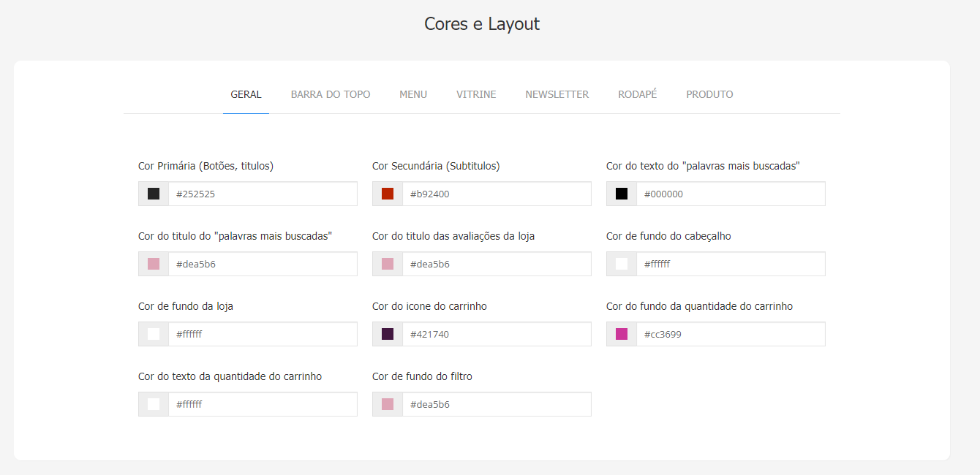980x475 pixels.
Task: Click the hex input under Cor de fundo da loja
Action: point(263,334)
